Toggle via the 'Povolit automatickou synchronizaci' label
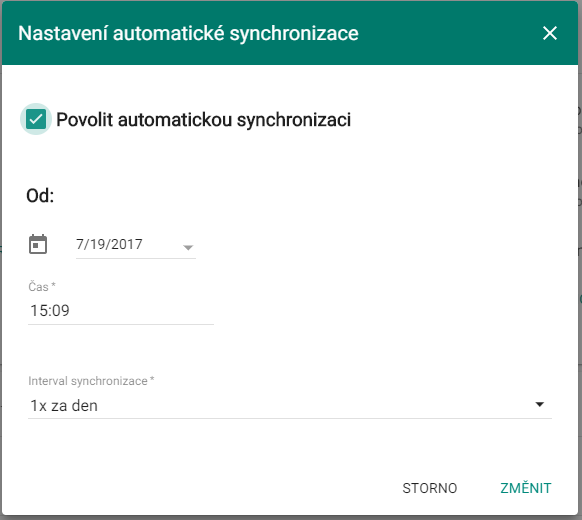 point(203,120)
